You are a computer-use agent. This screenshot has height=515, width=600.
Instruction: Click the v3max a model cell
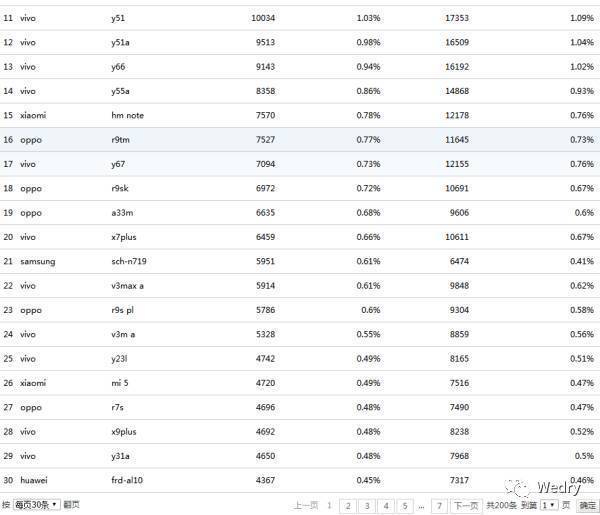click(x=127, y=286)
